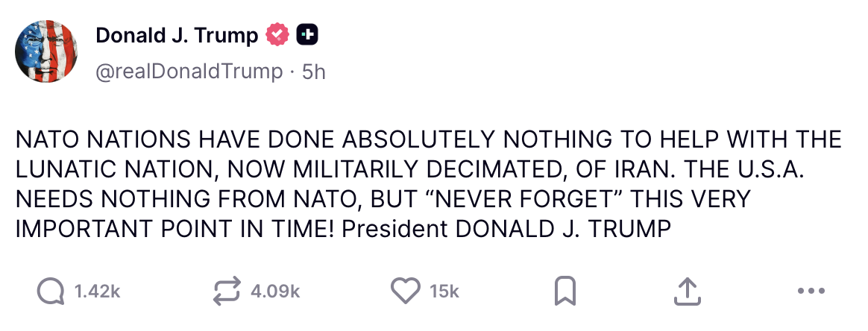Click the President DONALD J. TRUMP signature text
Viewport: 868px width, 331px height.
click(507, 229)
